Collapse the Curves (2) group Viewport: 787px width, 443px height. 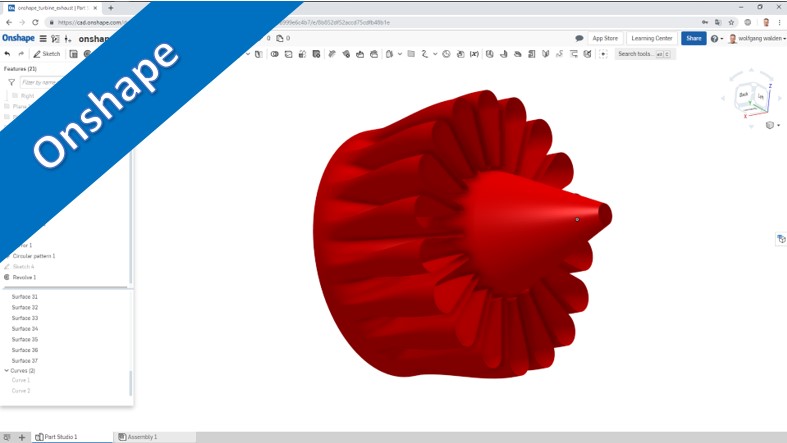7,371
